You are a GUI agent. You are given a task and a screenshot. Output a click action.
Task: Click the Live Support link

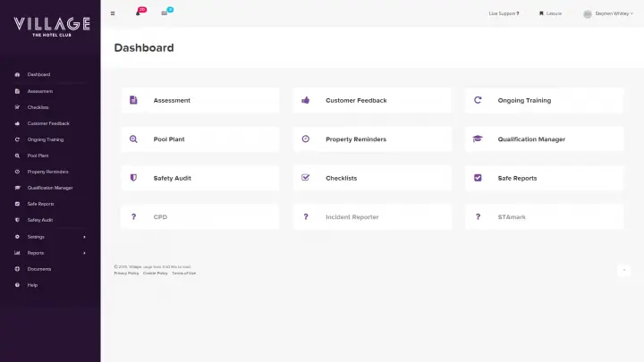[504, 13]
